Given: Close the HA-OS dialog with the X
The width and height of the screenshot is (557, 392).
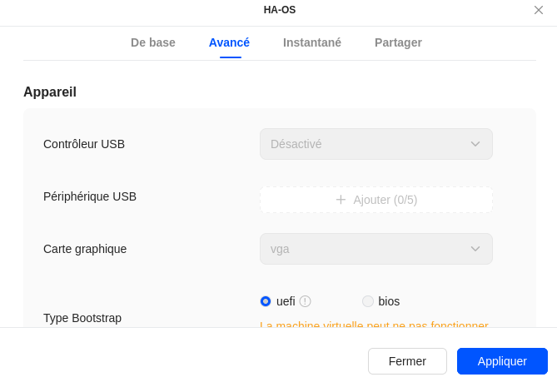Looking at the screenshot, I should pos(539,10).
